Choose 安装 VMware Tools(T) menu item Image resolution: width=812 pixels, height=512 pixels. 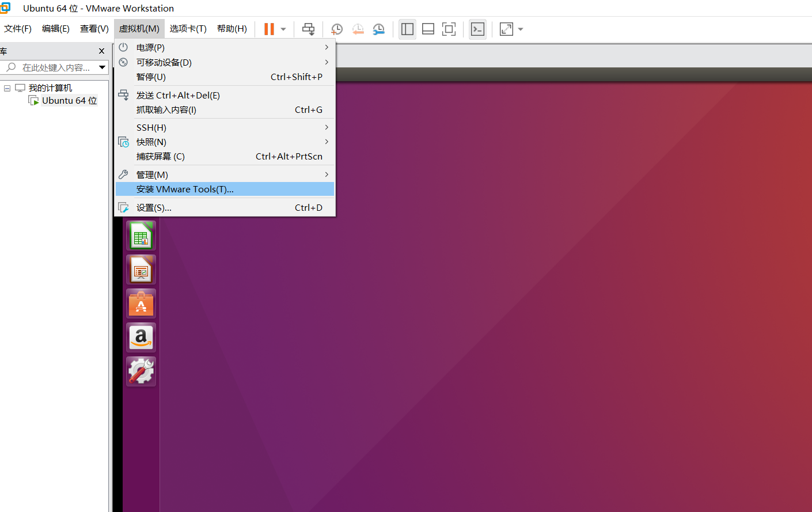click(185, 189)
